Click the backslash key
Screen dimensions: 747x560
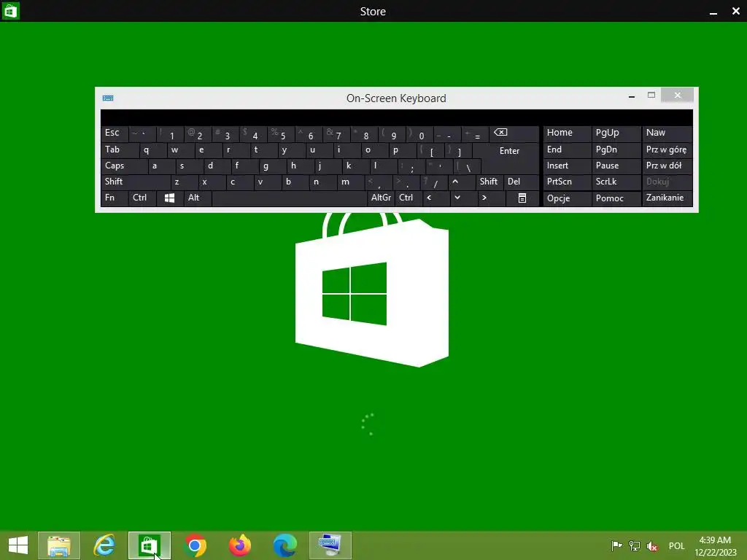point(467,166)
